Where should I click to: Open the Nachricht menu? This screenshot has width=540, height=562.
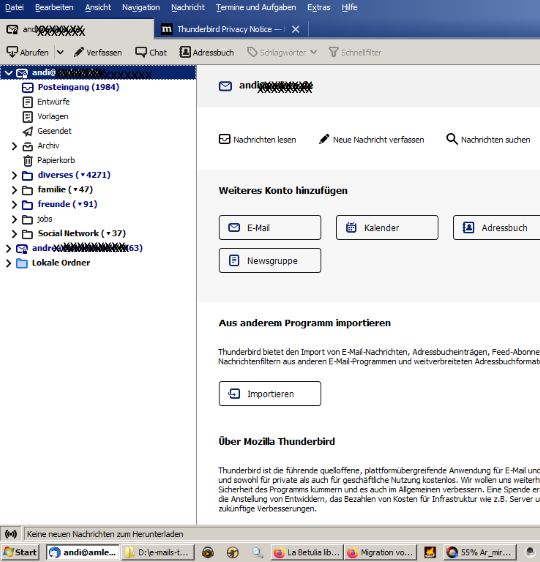pos(188,7)
